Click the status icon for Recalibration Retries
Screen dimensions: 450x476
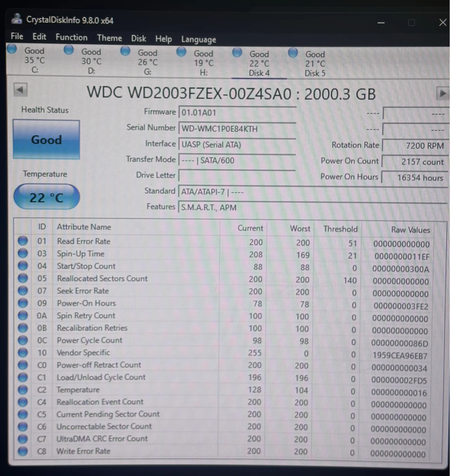[23, 328]
